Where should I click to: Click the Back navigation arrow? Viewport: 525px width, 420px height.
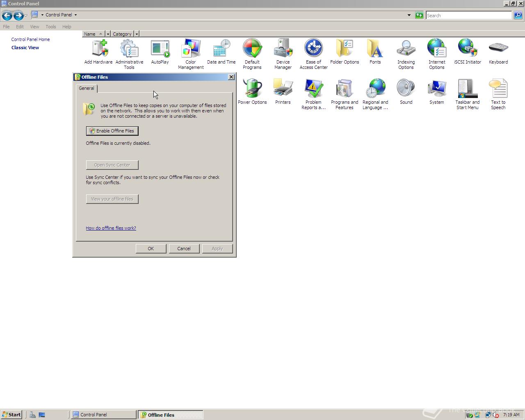[x=7, y=16]
